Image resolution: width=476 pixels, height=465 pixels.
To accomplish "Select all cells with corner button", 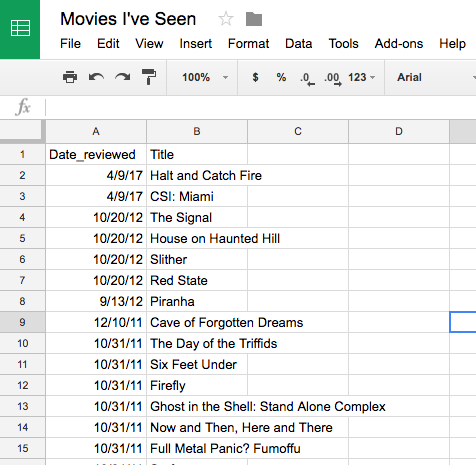I will [x=21, y=131].
